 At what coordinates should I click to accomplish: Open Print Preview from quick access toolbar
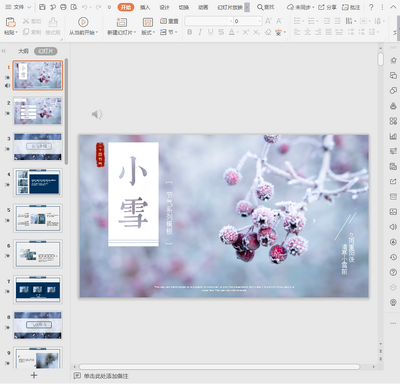[74, 7]
